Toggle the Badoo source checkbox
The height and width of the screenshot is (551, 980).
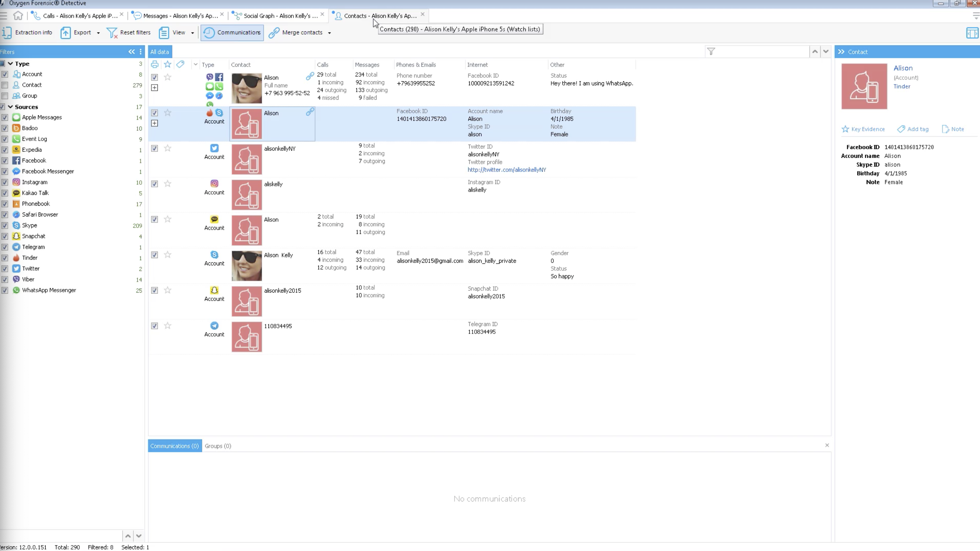5,128
